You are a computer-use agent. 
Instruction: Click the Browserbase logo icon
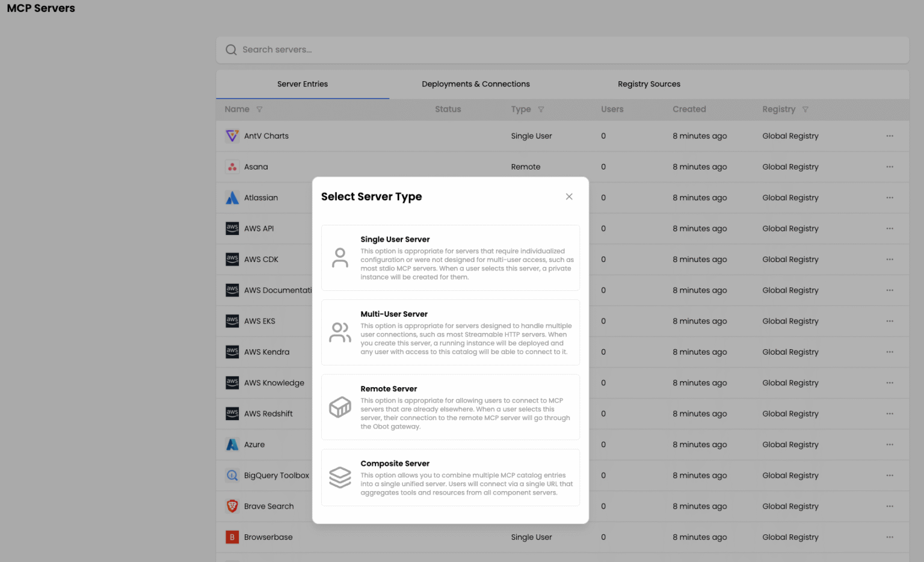[232, 537]
